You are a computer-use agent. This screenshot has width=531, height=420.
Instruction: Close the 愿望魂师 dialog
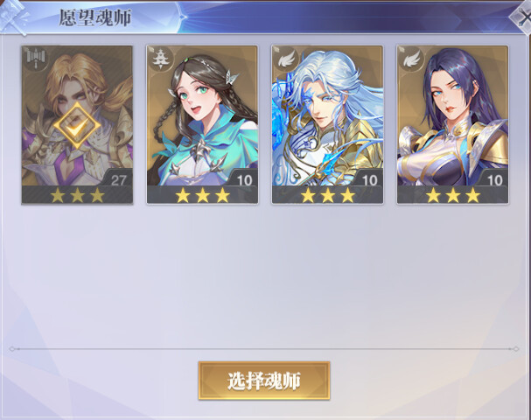pyautogui.click(x=521, y=17)
